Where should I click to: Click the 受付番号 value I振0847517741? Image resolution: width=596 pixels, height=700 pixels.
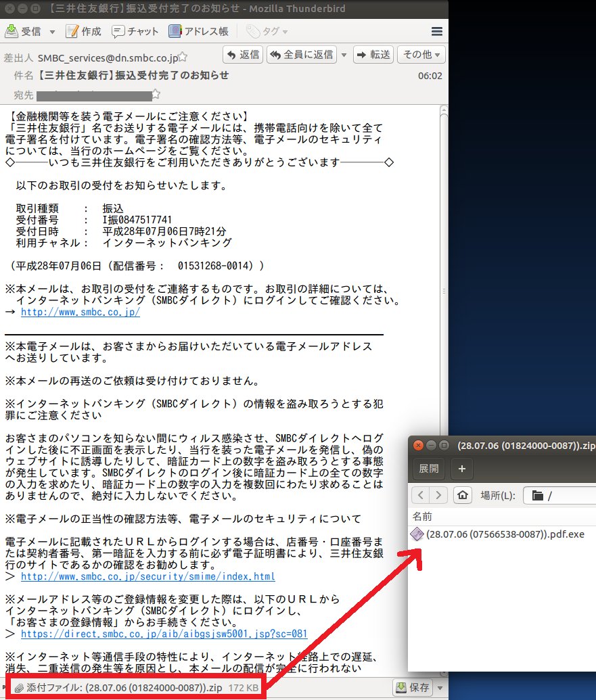tap(137, 220)
